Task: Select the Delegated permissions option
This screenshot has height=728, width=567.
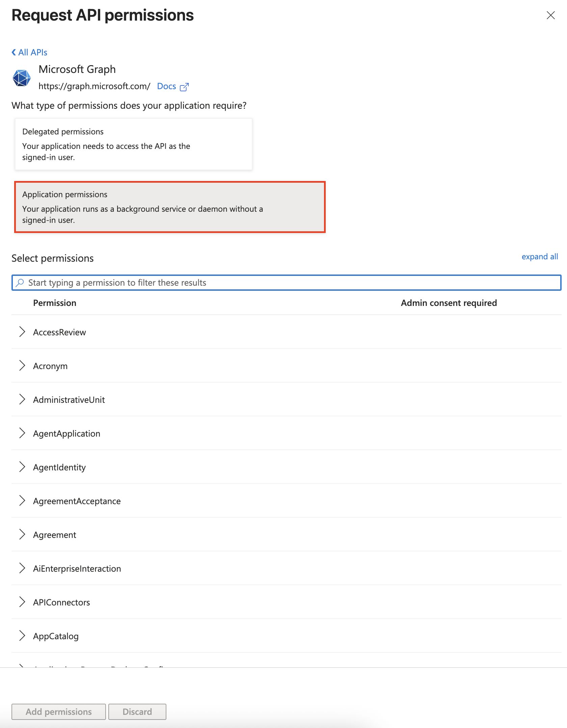Action: (133, 144)
